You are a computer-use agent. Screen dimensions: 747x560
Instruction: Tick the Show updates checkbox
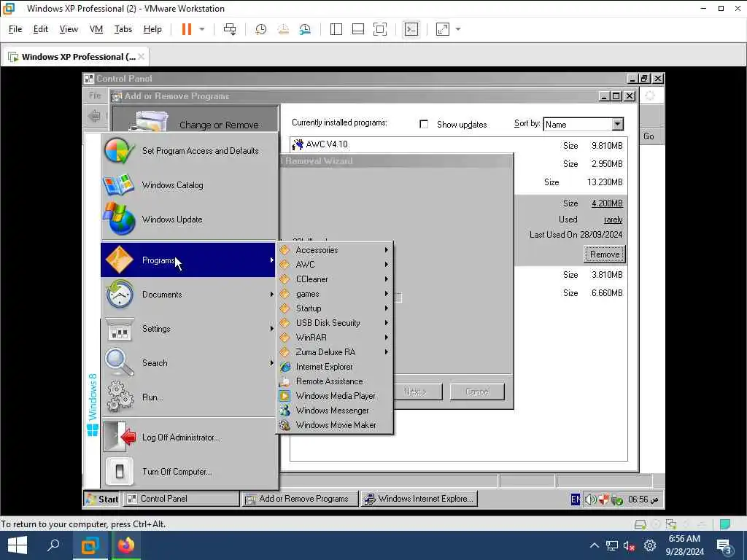pyautogui.click(x=424, y=124)
